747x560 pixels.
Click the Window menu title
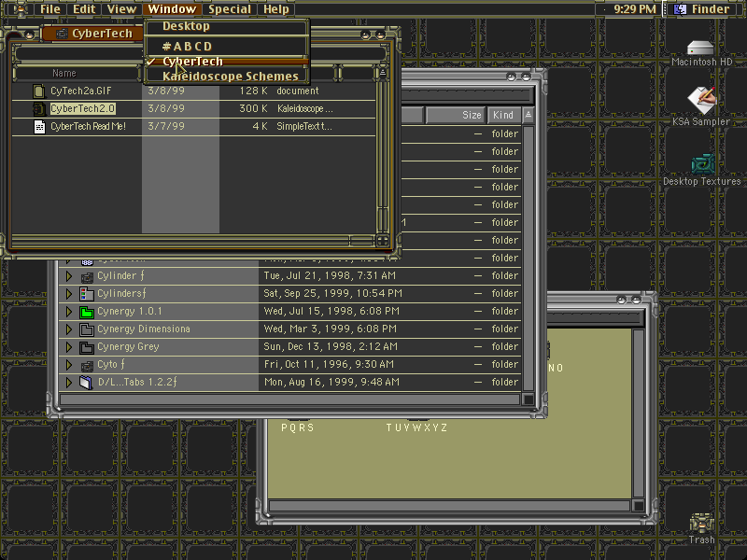pos(172,9)
